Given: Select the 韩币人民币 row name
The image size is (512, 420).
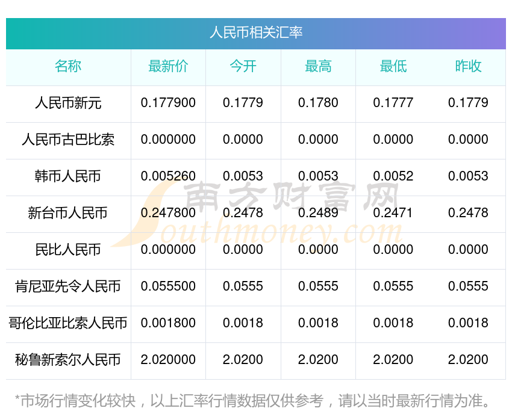Looking at the screenshot, I should tap(68, 176).
